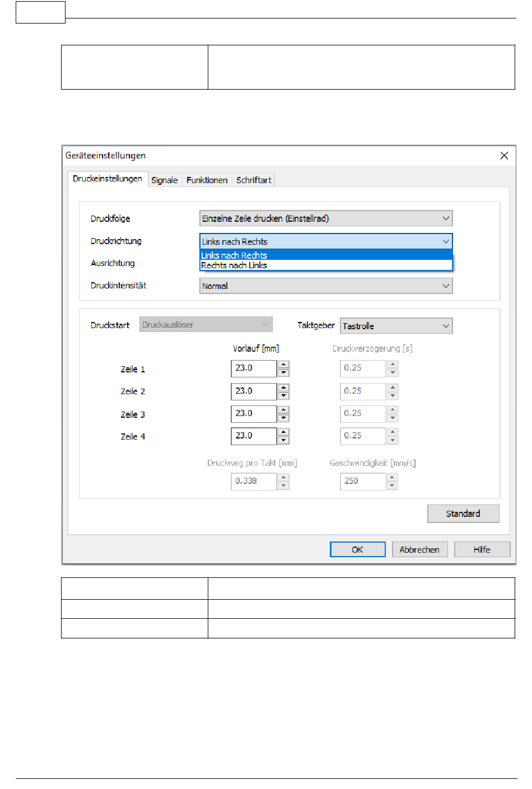Increase Zeile 3 Druckverzögerung up arrow
Viewport: 532px width, 789px height.
click(393, 409)
